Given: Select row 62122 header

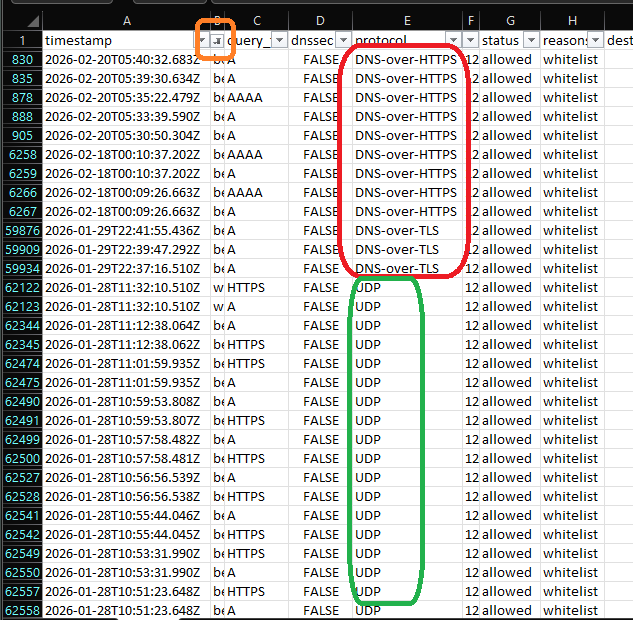Looking at the screenshot, I should click(21, 287).
